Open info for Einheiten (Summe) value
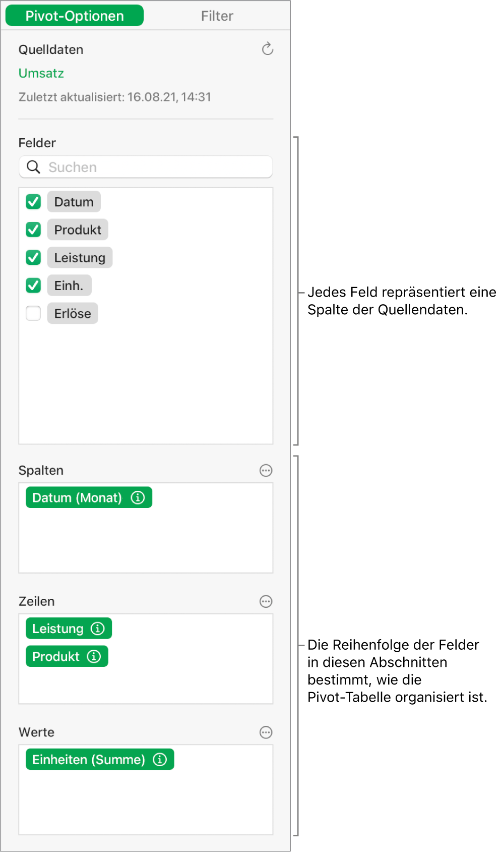The width and height of the screenshot is (504, 852). pyautogui.click(x=160, y=760)
